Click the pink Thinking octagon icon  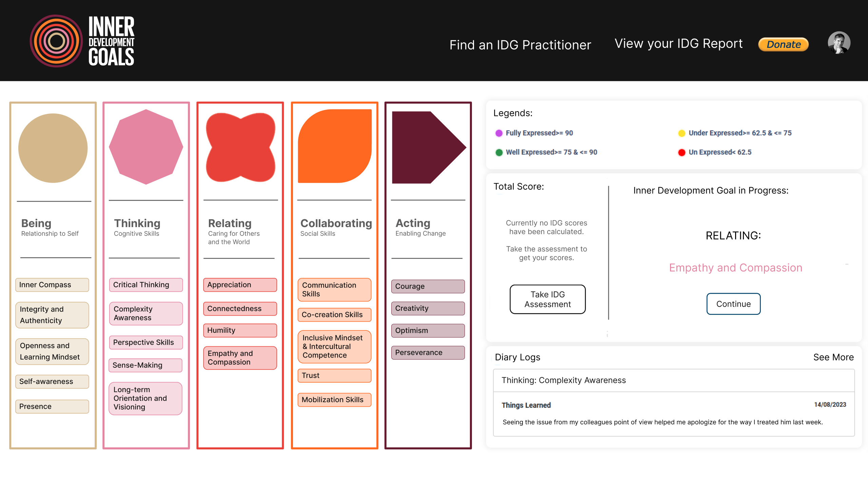pyautogui.click(x=146, y=147)
